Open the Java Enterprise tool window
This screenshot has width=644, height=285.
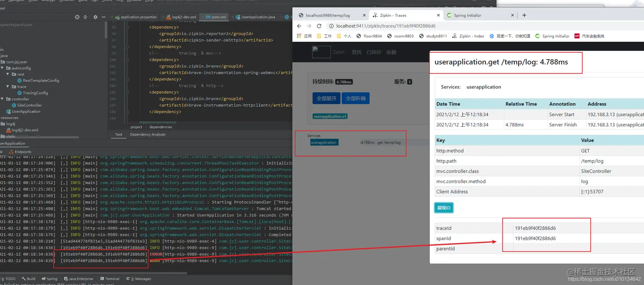coord(78,279)
